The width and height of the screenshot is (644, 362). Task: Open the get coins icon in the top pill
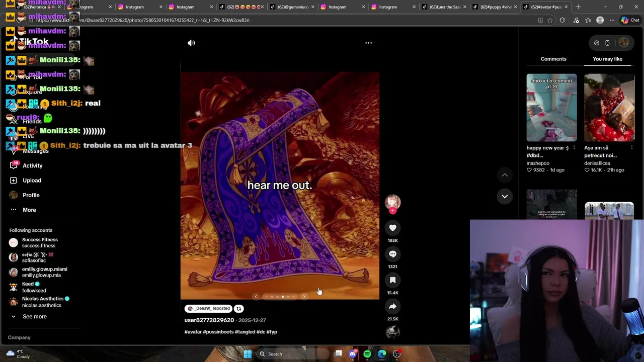596,43
